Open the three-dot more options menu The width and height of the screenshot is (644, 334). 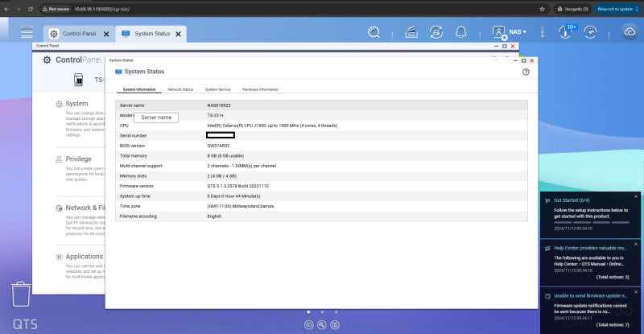pos(543,32)
